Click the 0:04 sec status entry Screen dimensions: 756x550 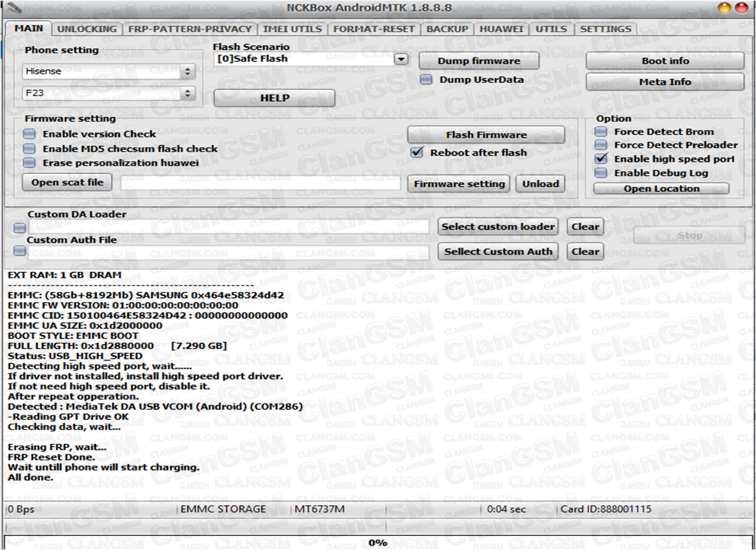(506, 509)
